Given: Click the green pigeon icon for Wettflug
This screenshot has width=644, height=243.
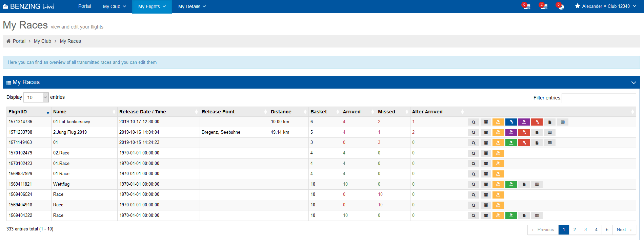Looking at the screenshot, I should (x=511, y=185).
